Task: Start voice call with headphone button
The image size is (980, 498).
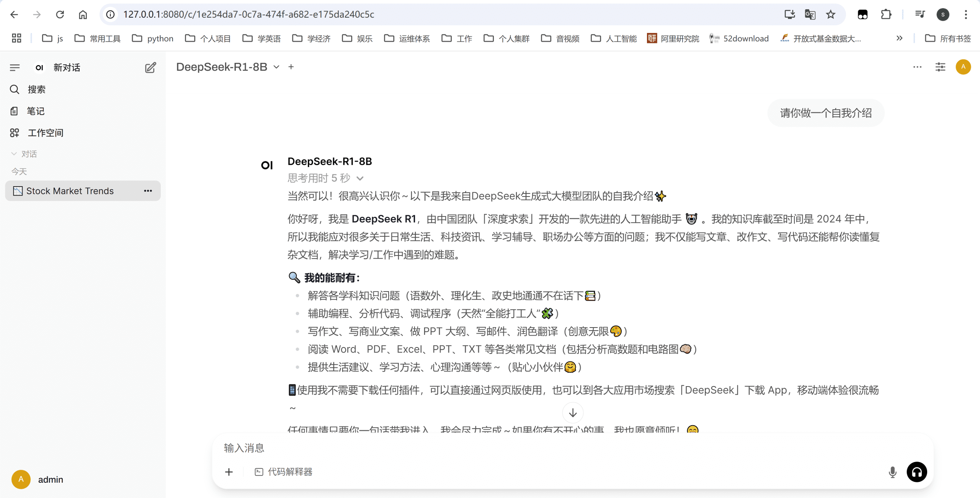Action: [917, 472]
